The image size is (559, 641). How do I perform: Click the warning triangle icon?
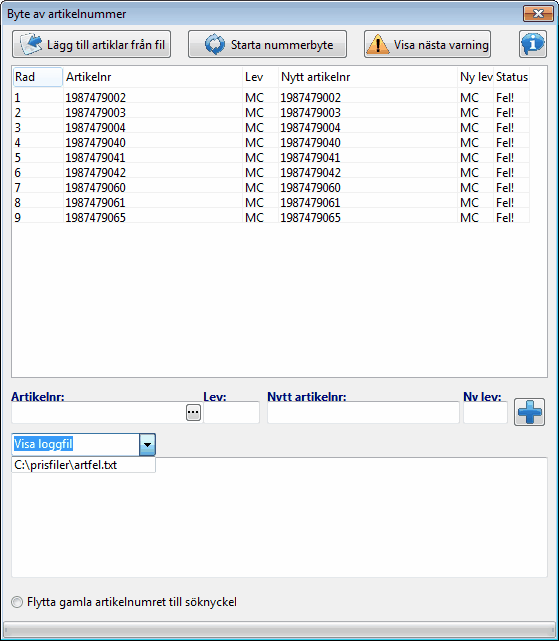click(x=377, y=44)
